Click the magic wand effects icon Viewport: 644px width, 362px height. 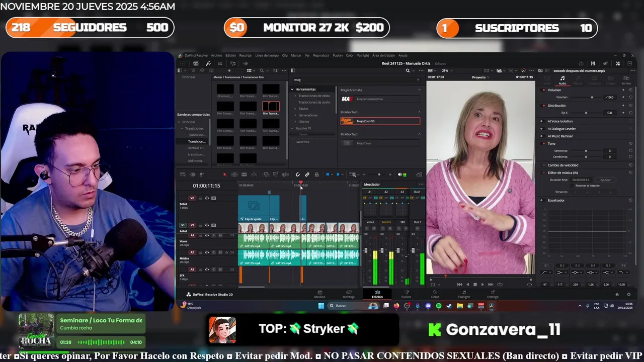point(208,63)
